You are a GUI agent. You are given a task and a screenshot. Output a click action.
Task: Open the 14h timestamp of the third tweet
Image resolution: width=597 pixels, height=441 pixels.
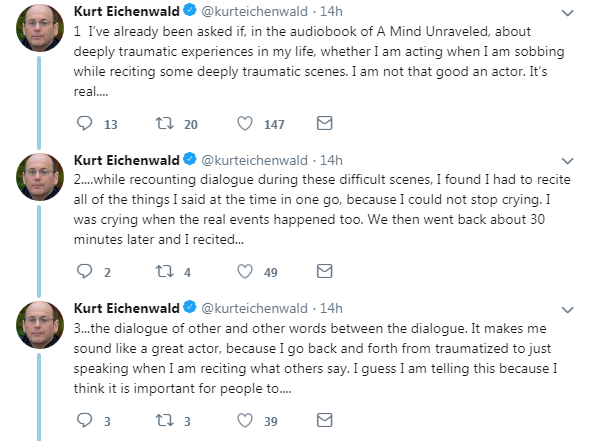(x=331, y=308)
